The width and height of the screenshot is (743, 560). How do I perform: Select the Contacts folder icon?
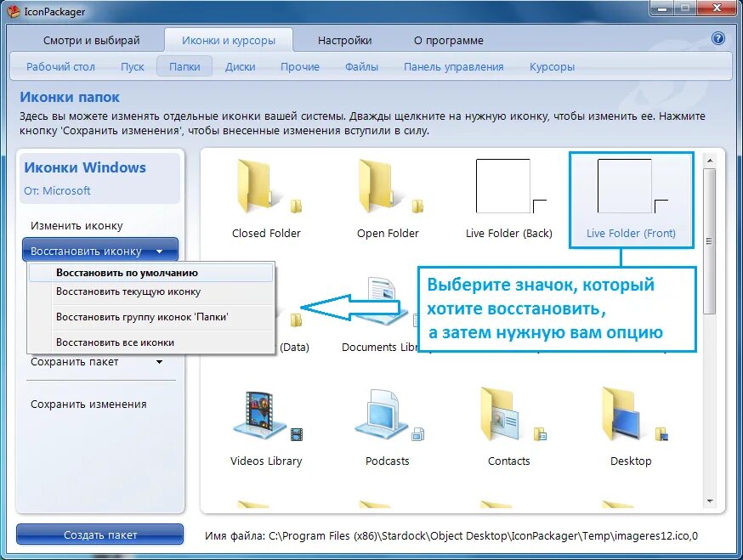[x=509, y=427]
